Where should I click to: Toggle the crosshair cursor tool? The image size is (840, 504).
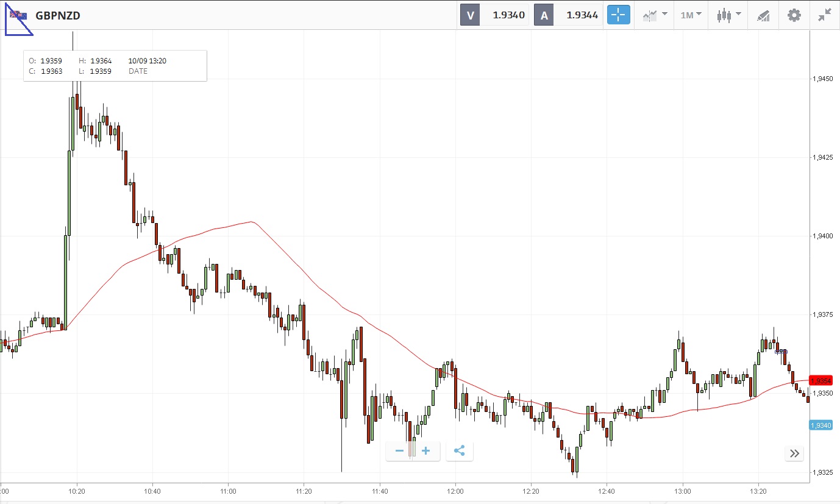618,15
